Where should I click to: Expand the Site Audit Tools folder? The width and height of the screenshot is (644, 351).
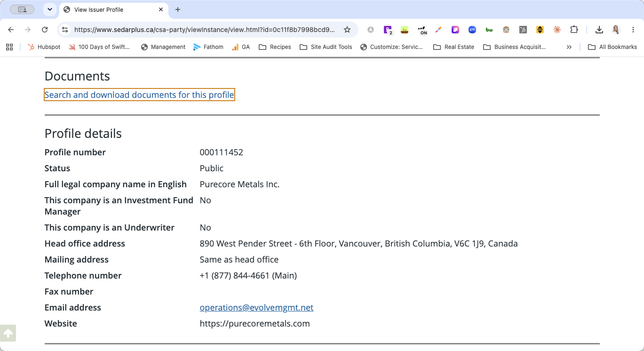click(326, 47)
